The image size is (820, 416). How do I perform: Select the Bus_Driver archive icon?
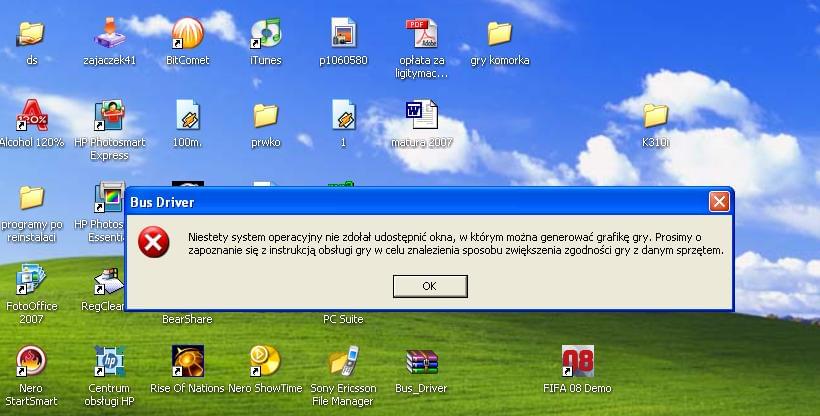pyautogui.click(x=422, y=362)
